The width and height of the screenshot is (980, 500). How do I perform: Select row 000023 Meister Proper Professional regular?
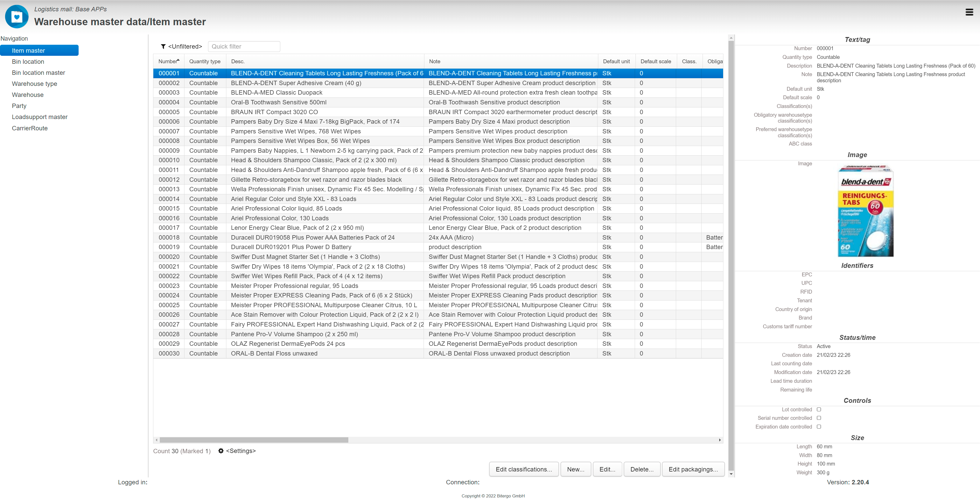(438, 286)
